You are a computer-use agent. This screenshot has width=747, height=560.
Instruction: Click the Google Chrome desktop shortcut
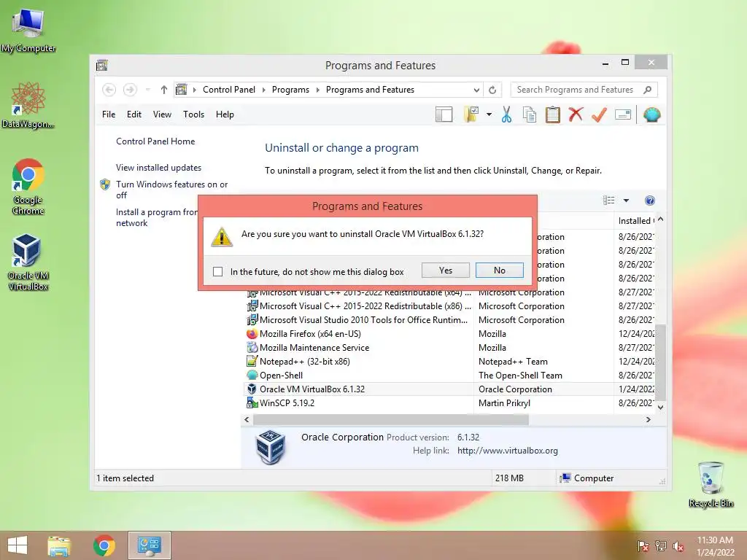(x=28, y=187)
